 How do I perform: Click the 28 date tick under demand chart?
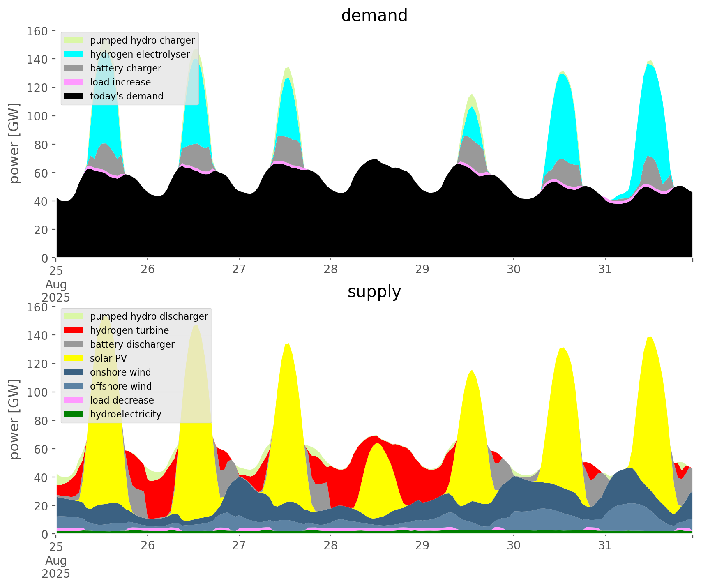[330, 270]
